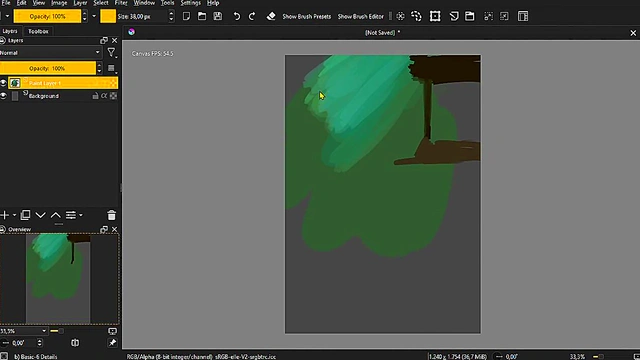The image size is (640, 360).
Task: Expand the layer properties arrow menu
Action: point(81,215)
